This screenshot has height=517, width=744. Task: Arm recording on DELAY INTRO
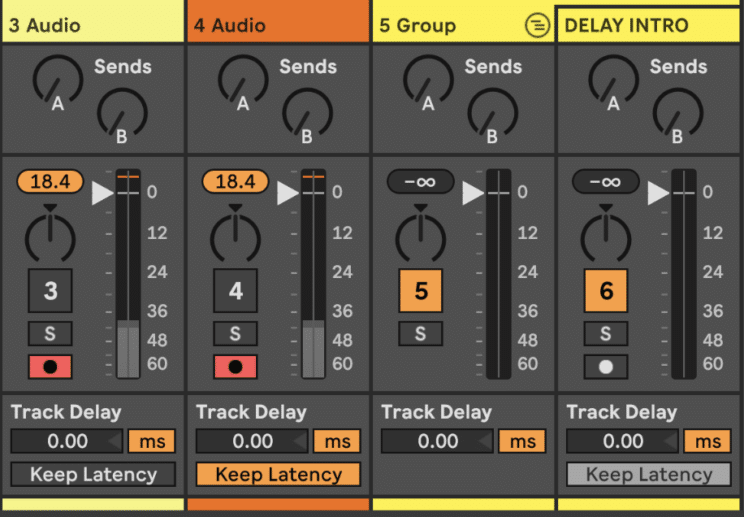point(606,367)
